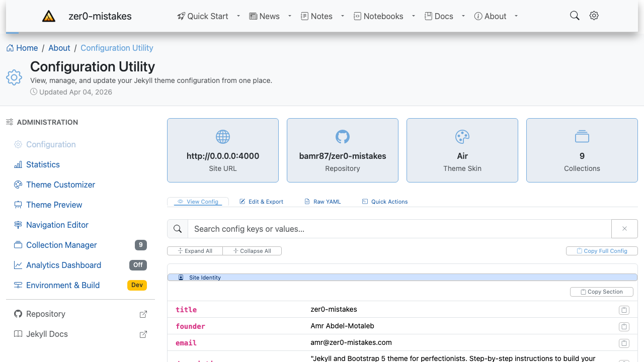The image size is (644, 362).
Task: Click the Configuration Utility breadcrumb item
Action: [117, 48]
